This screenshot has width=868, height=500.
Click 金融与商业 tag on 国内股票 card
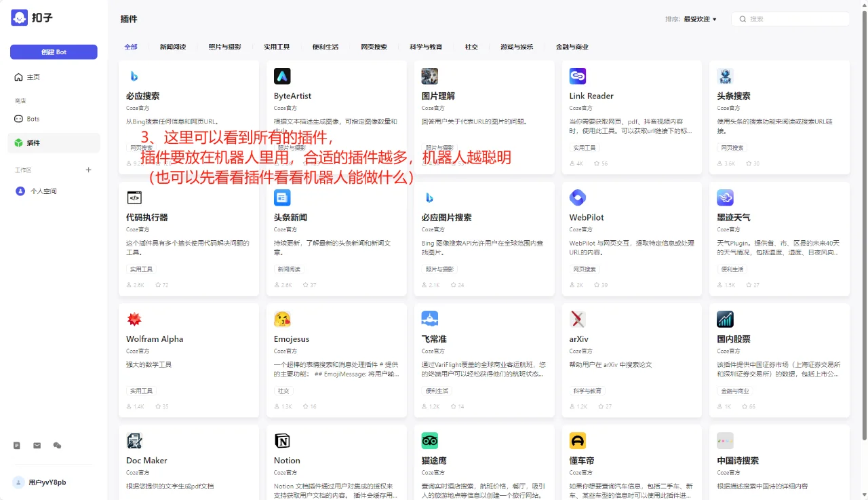(x=735, y=391)
